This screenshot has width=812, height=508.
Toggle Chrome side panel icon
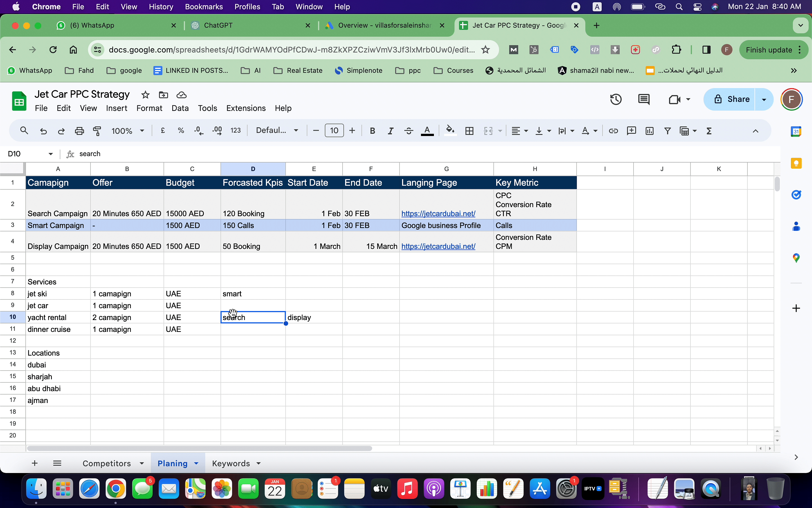coord(706,50)
